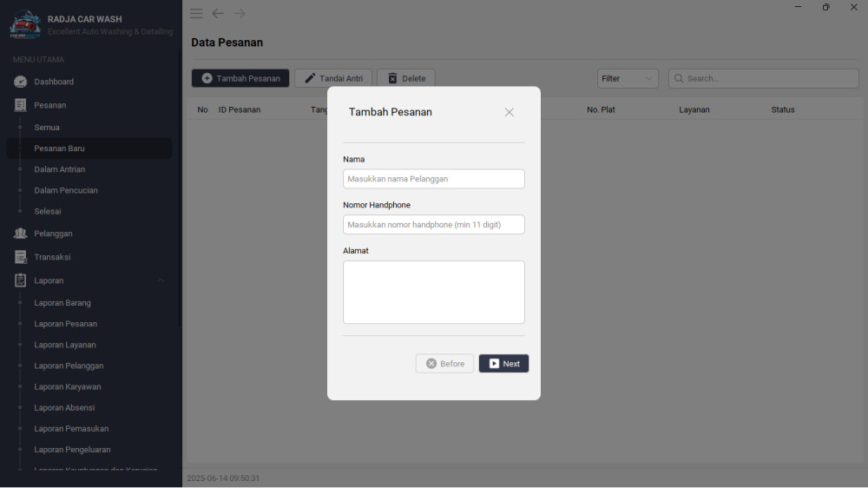Click the Laporan clipboard icon
Screen dimensions: 868x488
[x=21, y=280]
